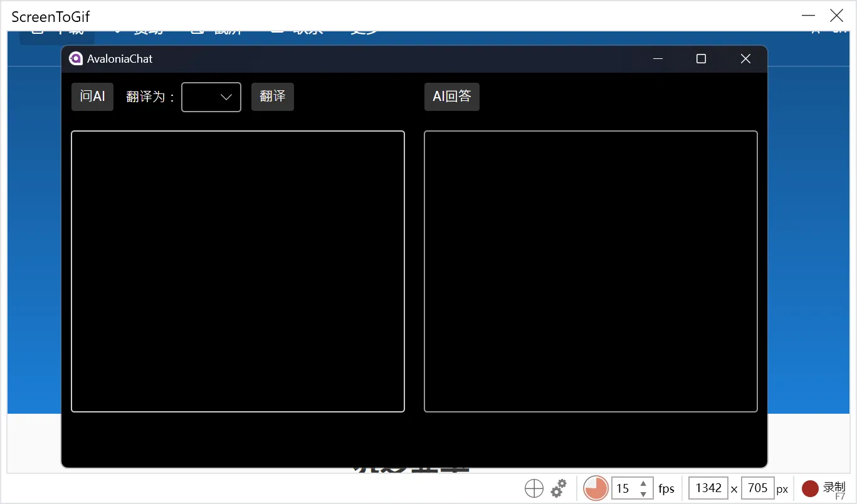
Task: Decrease fps with the down arrow
Action: 643,493
